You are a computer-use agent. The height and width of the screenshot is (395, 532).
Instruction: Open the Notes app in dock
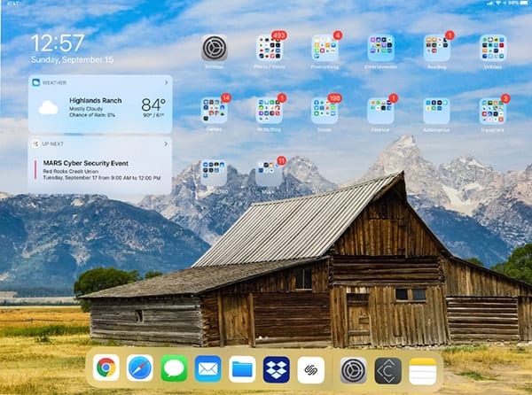422,369
